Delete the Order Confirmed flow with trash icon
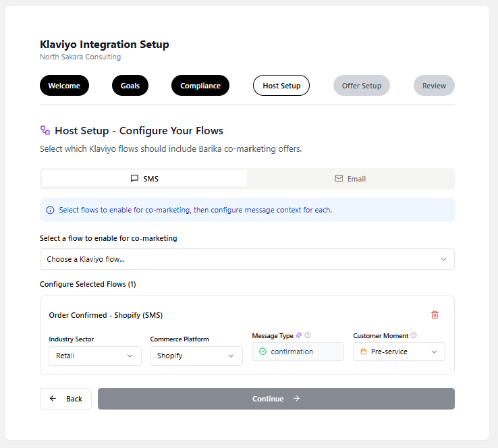Image resolution: width=498 pixels, height=448 pixels. click(435, 314)
